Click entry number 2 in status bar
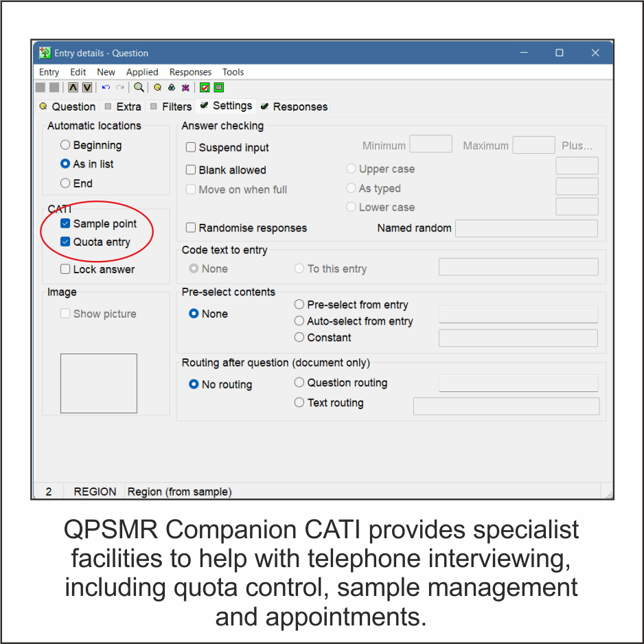 coord(49,492)
